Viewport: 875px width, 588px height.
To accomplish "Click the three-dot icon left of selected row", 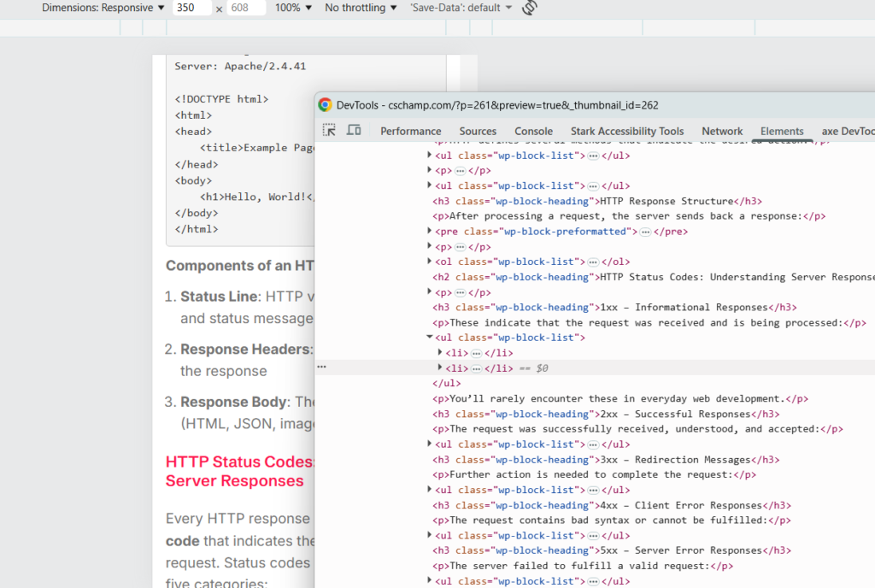I will 321,367.
